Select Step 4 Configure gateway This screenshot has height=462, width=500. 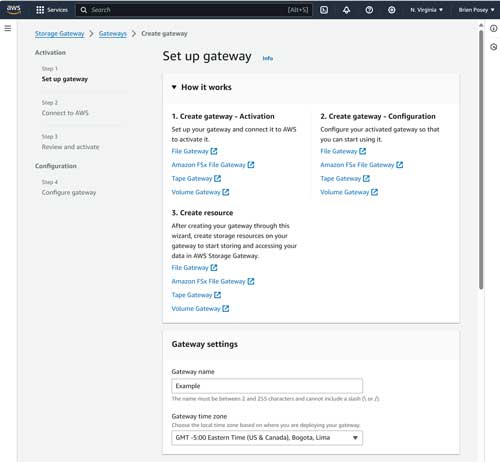coord(69,193)
